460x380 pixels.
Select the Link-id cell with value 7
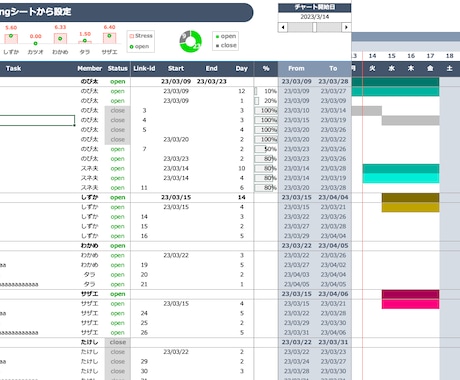point(144,149)
